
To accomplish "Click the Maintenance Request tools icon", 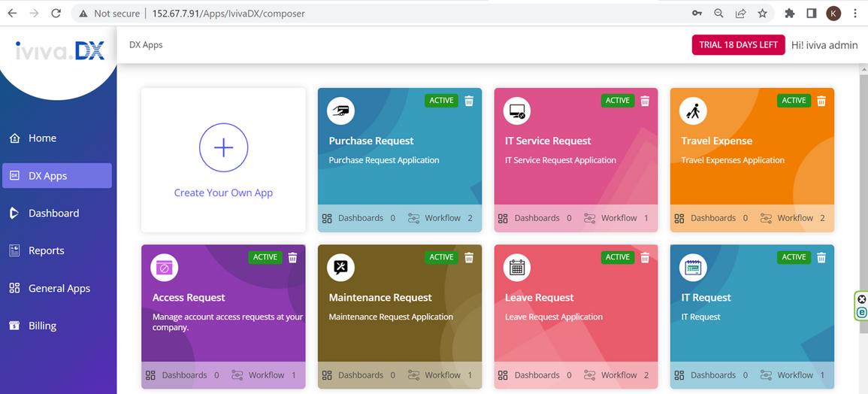I will tap(340, 268).
